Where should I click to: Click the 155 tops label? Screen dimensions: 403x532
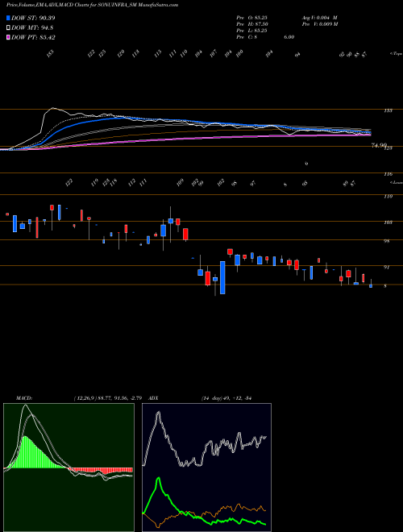pyautogui.click(x=51, y=54)
